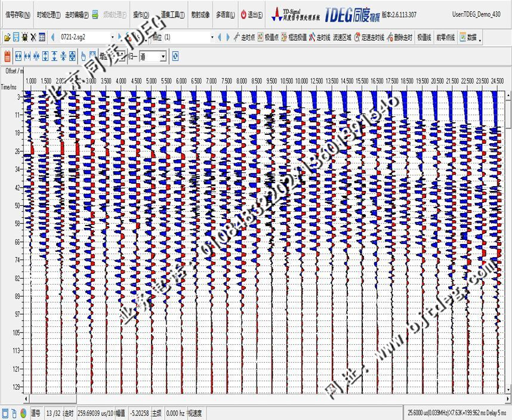Select the 定速走时线 tool
The image size is (512, 420).
click(x=369, y=38)
